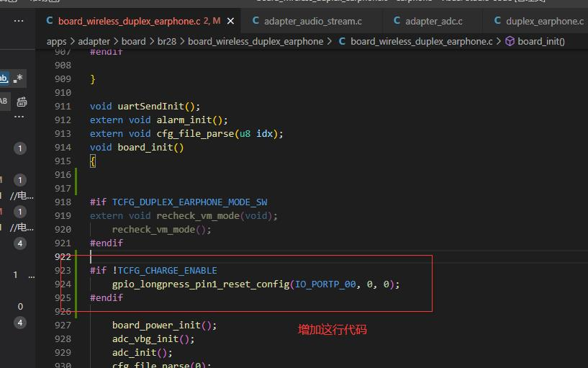Click the board_init() symbol cube icon

[x=510, y=41]
